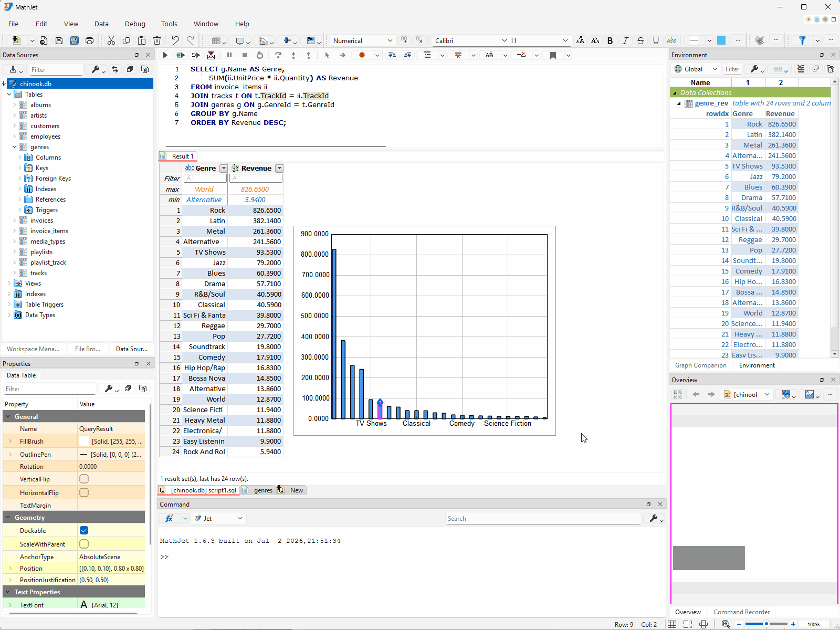This screenshot has width=840, height=630.
Task: Select the Foreign Keys node
Action: pyautogui.click(x=53, y=178)
